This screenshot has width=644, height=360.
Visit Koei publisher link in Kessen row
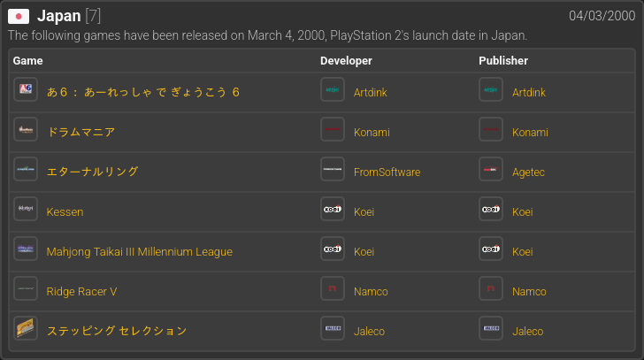pos(523,211)
